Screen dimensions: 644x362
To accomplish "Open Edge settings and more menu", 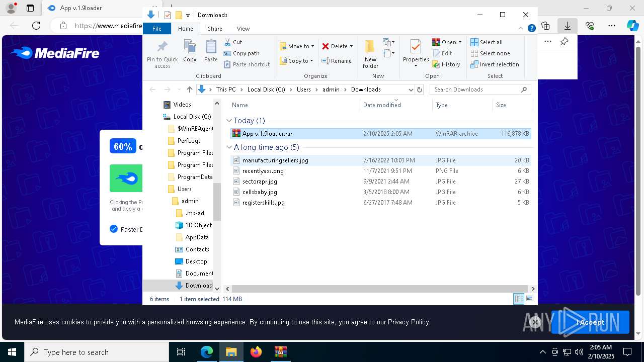I will 612,26.
